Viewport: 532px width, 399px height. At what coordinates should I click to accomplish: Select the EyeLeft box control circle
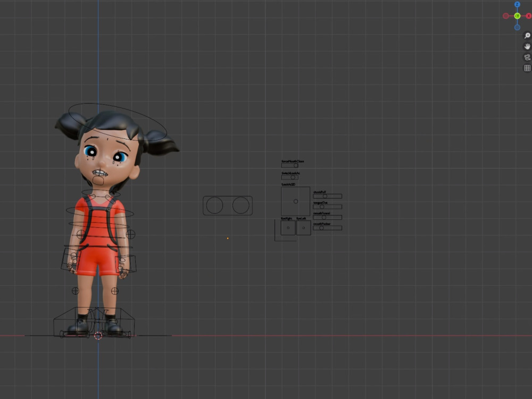[303, 228]
